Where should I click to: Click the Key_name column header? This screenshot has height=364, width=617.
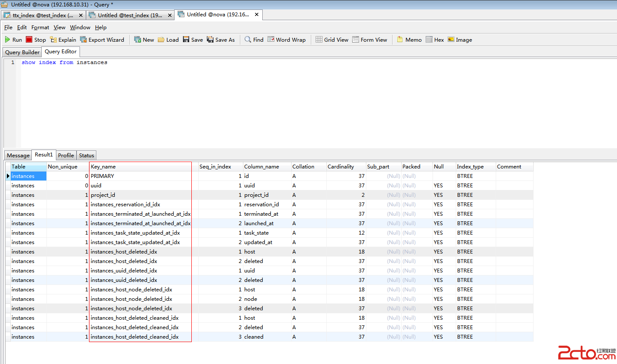[140, 166]
